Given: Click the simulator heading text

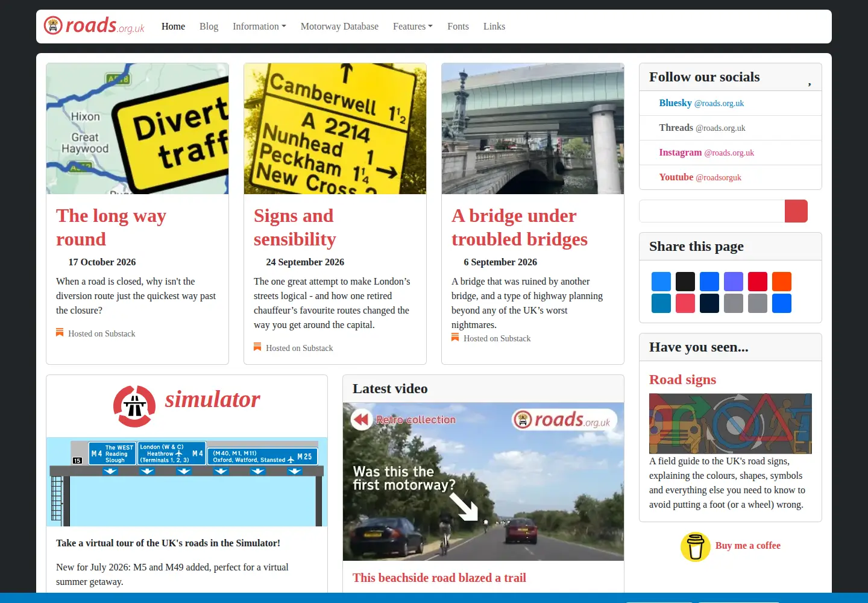Looking at the screenshot, I should (x=212, y=399).
